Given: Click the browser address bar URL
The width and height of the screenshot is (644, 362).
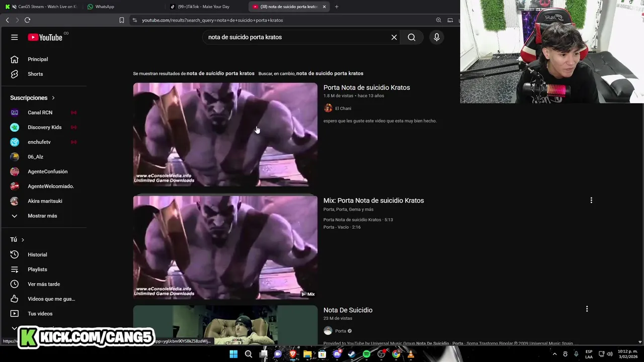Looking at the screenshot, I should click(x=212, y=20).
